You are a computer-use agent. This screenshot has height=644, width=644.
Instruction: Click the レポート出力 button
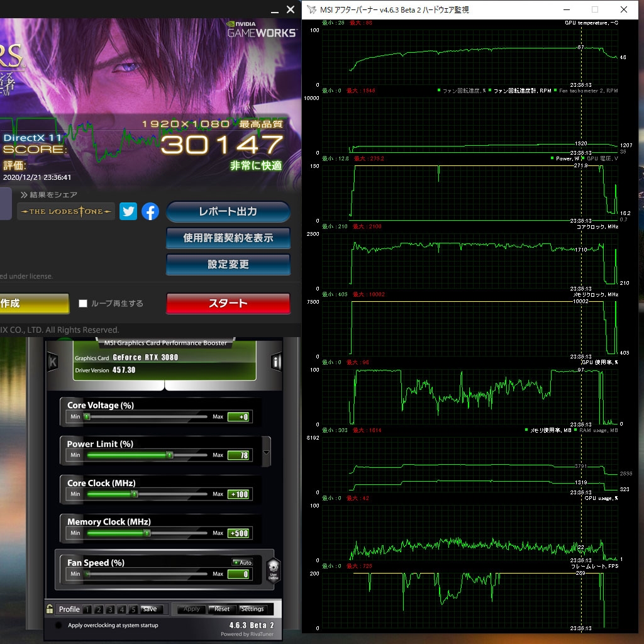point(228,211)
